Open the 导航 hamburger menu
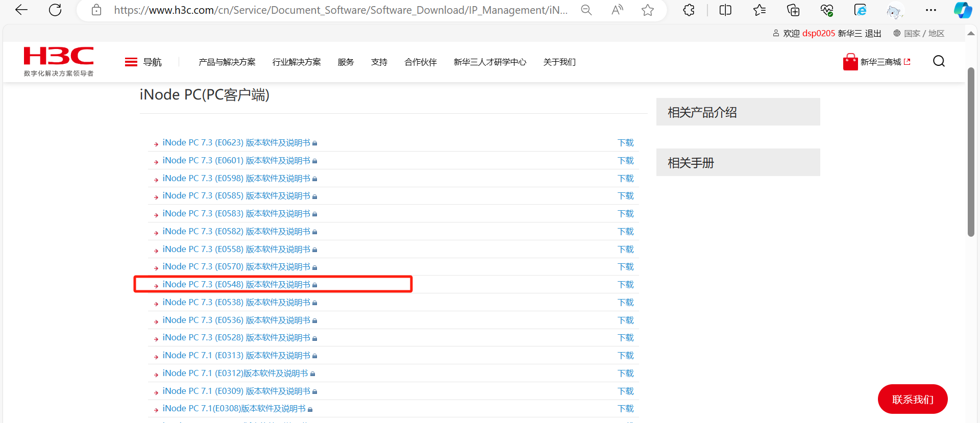The image size is (980, 423). (x=143, y=62)
